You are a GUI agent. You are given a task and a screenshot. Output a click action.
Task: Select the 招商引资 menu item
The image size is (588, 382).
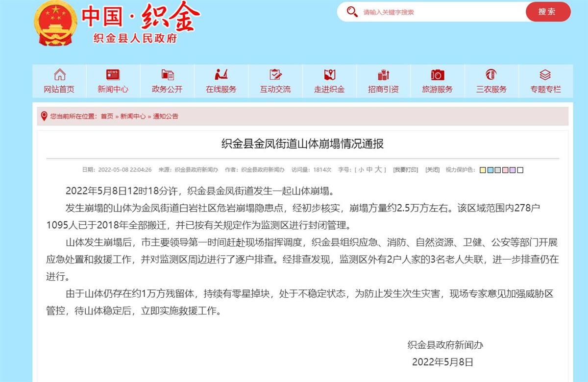[x=383, y=89]
